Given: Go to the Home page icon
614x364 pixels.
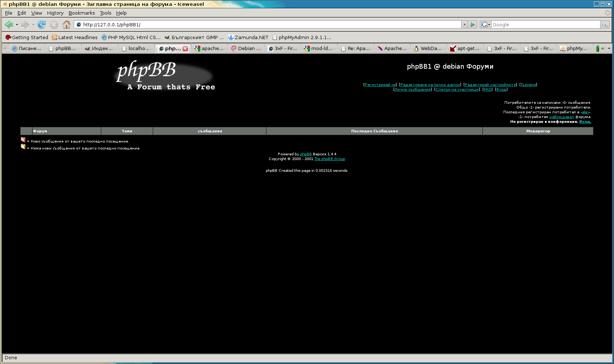Looking at the screenshot, I should point(67,24).
